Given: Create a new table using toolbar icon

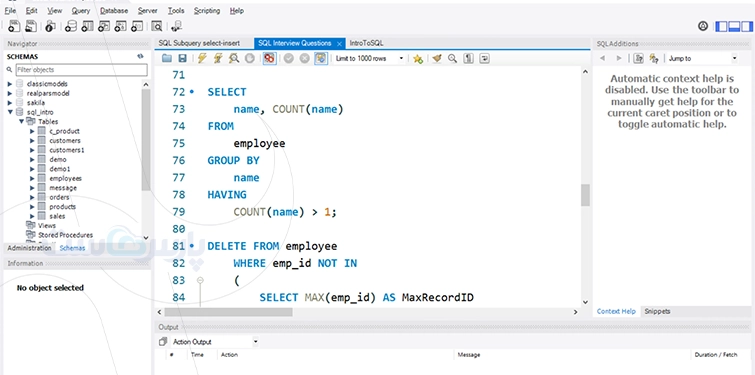Looking at the screenshot, I should [87, 26].
